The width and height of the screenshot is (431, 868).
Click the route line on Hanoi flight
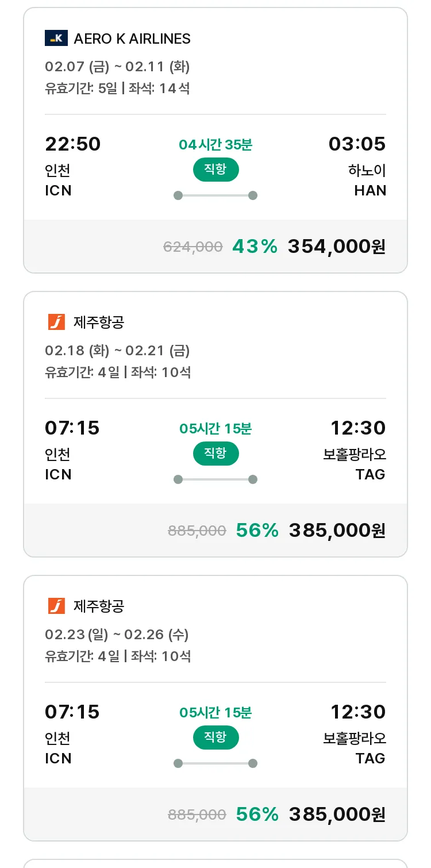(x=215, y=195)
